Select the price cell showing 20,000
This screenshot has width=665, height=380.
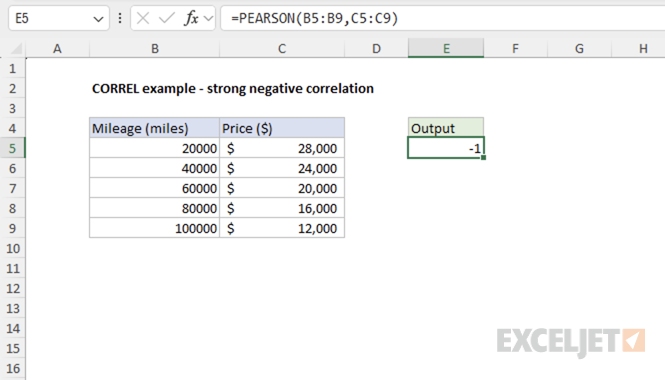(282, 188)
